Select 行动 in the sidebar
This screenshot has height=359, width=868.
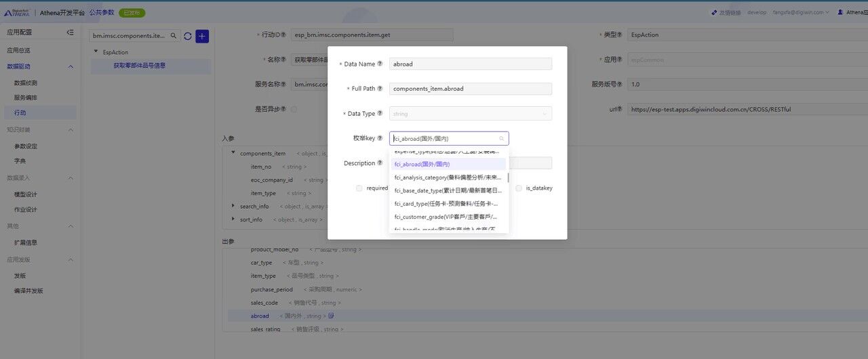pyautogui.click(x=20, y=112)
